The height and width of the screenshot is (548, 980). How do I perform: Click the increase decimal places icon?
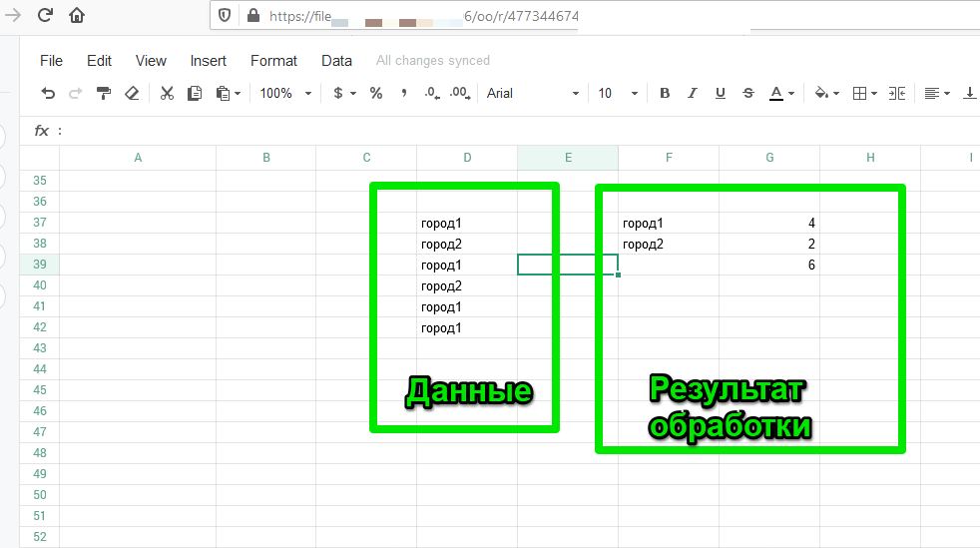pyautogui.click(x=460, y=93)
